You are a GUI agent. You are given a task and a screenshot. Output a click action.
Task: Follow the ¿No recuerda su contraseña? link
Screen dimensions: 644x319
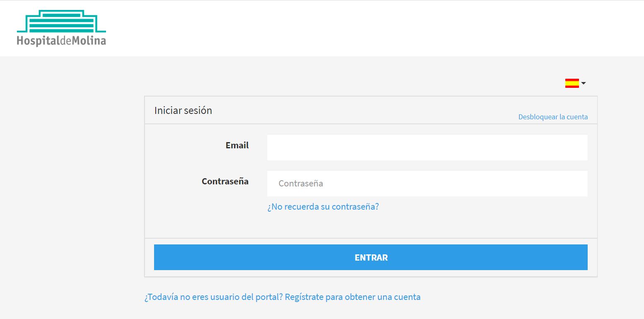click(x=323, y=206)
